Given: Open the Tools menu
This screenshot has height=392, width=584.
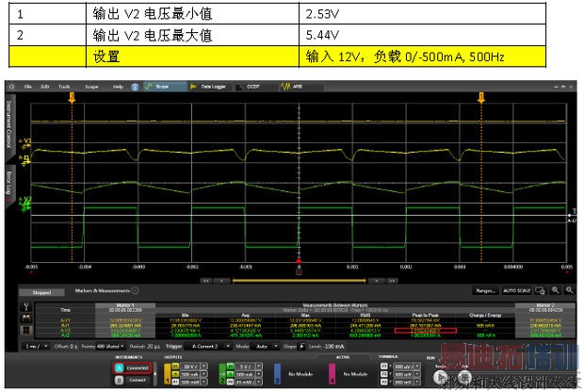Looking at the screenshot, I should 64,87.
